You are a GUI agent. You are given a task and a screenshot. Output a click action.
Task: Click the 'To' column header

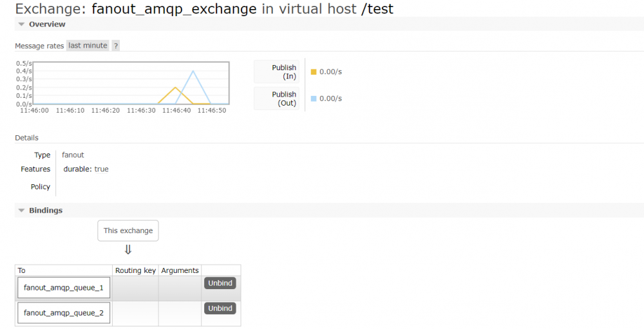click(x=22, y=270)
